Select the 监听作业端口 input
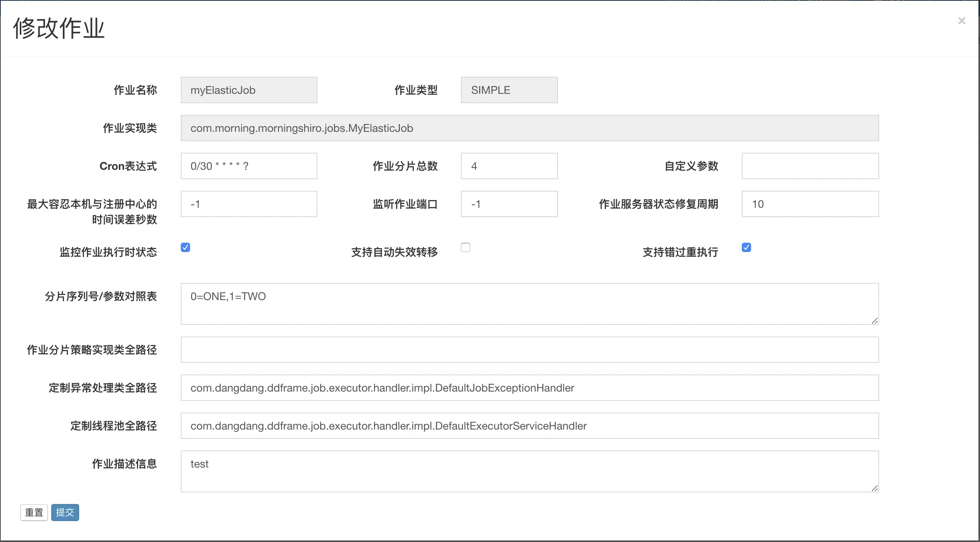Image resolution: width=980 pixels, height=542 pixels. 509,204
